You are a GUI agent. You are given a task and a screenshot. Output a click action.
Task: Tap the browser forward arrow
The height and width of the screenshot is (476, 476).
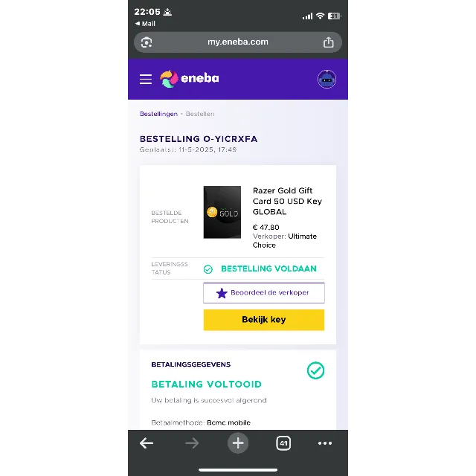(x=192, y=443)
